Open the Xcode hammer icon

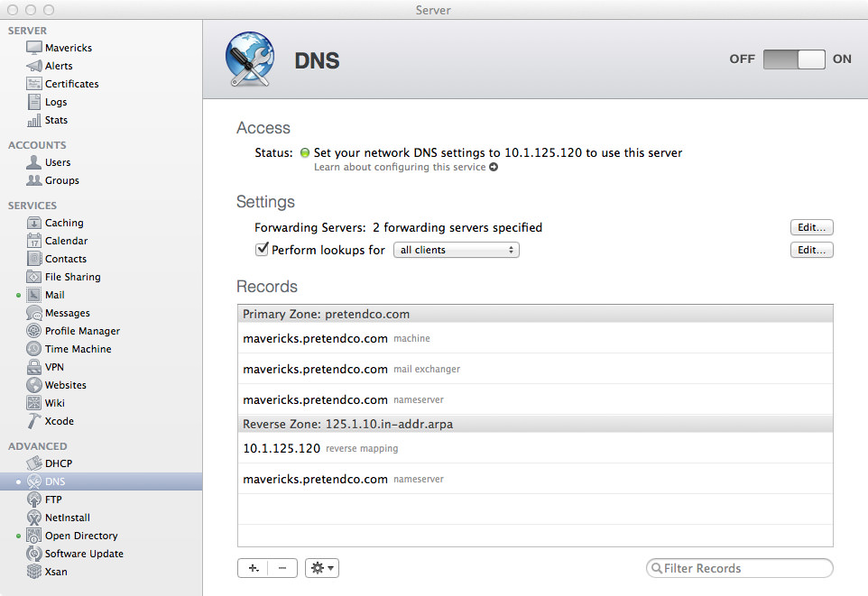click(x=33, y=421)
